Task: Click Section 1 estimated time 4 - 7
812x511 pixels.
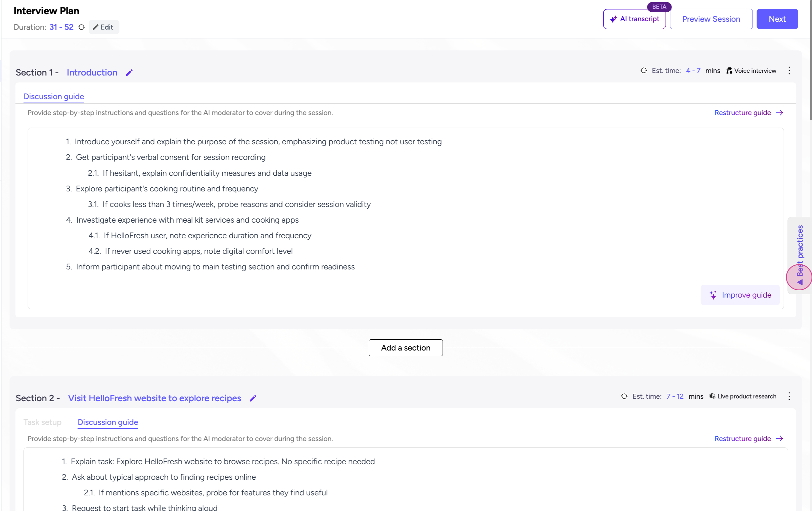Action: click(693, 70)
